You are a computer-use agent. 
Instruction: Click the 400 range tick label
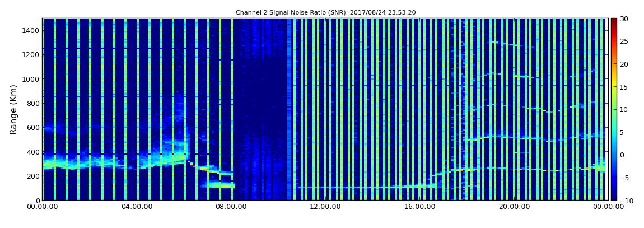[33, 152]
